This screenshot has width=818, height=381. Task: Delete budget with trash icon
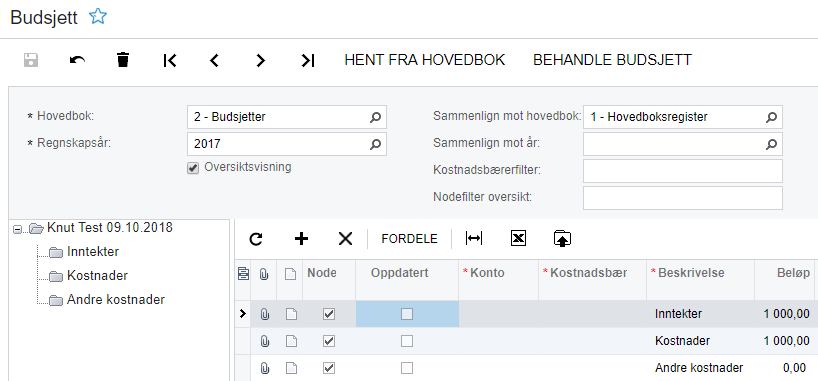point(123,60)
